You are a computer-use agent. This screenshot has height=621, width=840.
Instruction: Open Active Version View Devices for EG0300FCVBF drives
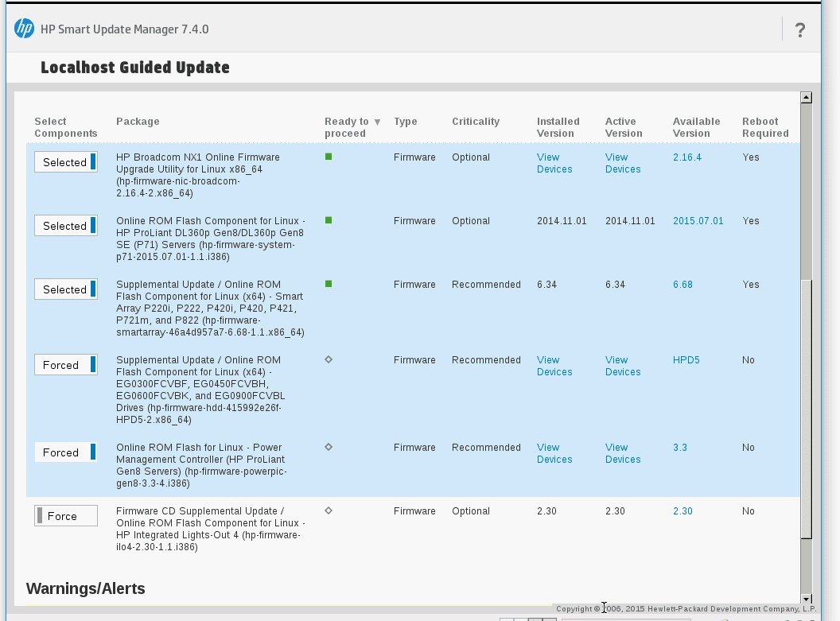(623, 366)
